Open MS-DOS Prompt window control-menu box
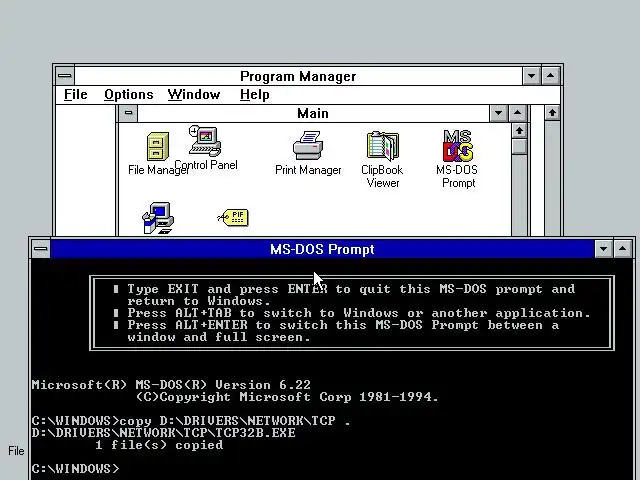The height and width of the screenshot is (480, 640). point(40,249)
